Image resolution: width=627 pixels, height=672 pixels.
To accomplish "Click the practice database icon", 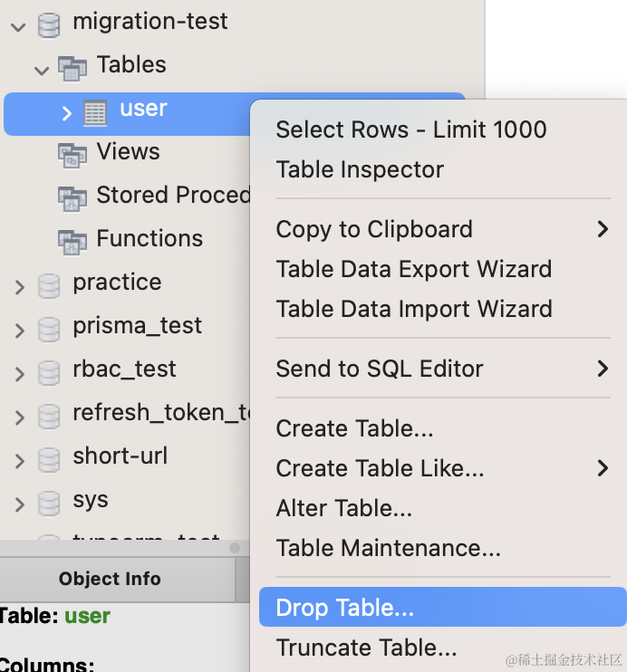I will point(49,285).
